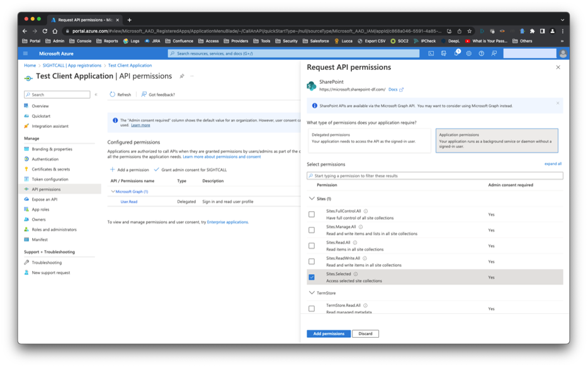The width and height of the screenshot is (588, 368).
Task: Open the Salesforce bookmark folder
Action: coord(316,42)
